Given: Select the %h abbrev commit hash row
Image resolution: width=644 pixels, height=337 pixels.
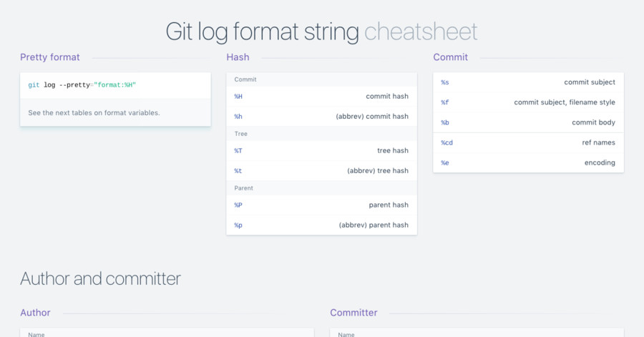Looking at the screenshot, I should tap(321, 116).
